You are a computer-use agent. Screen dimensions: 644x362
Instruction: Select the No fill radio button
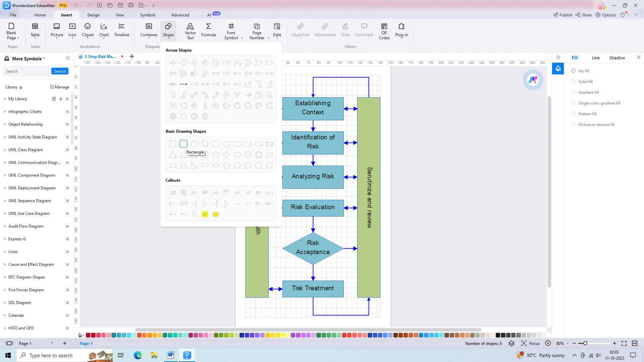point(573,71)
